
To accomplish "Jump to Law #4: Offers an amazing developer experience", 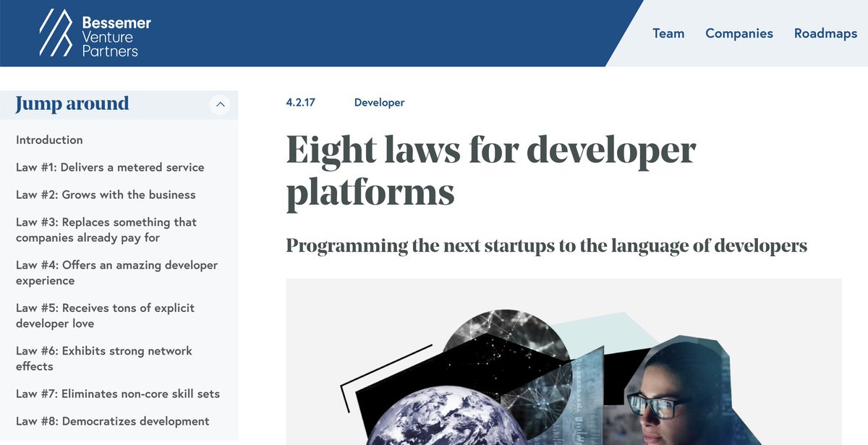I will coord(116,273).
